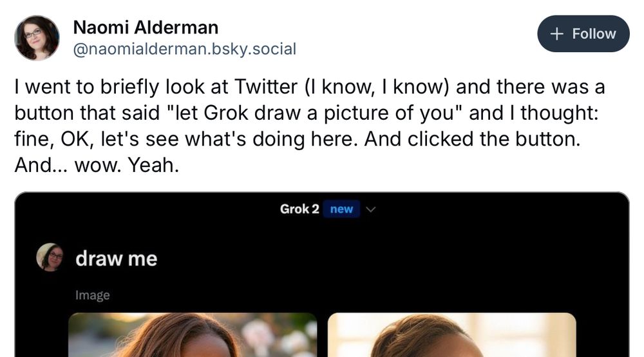Click the "draw me" prompt text
Image resolution: width=644 pixels, height=357 pixels.
tap(116, 259)
